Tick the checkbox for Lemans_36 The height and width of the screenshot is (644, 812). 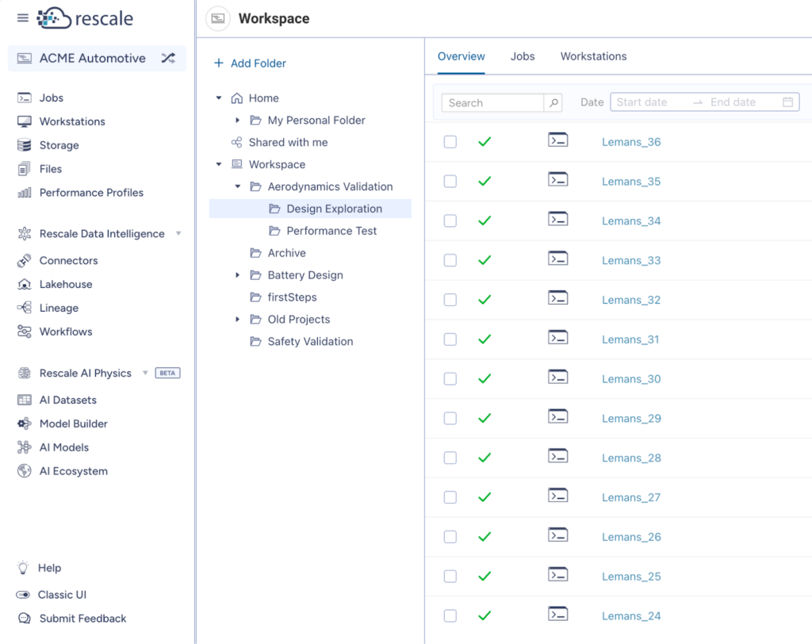click(x=450, y=142)
